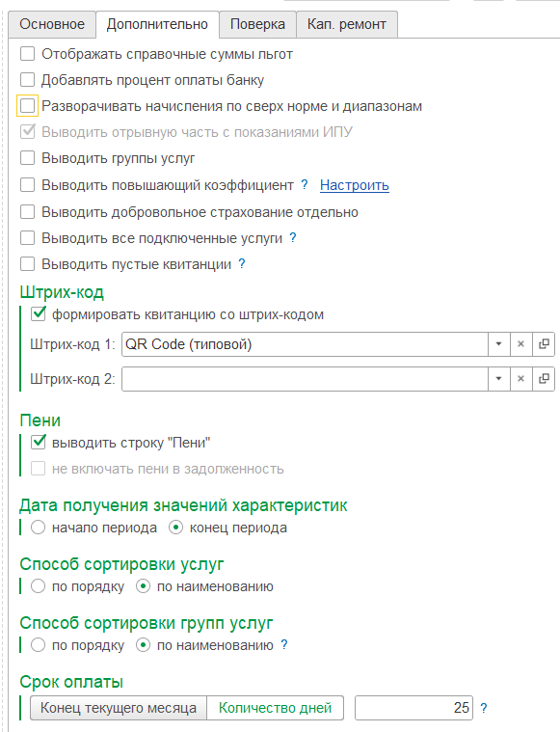Switch to the Основное tab
This screenshot has width=560, height=732.
coord(52,24)
